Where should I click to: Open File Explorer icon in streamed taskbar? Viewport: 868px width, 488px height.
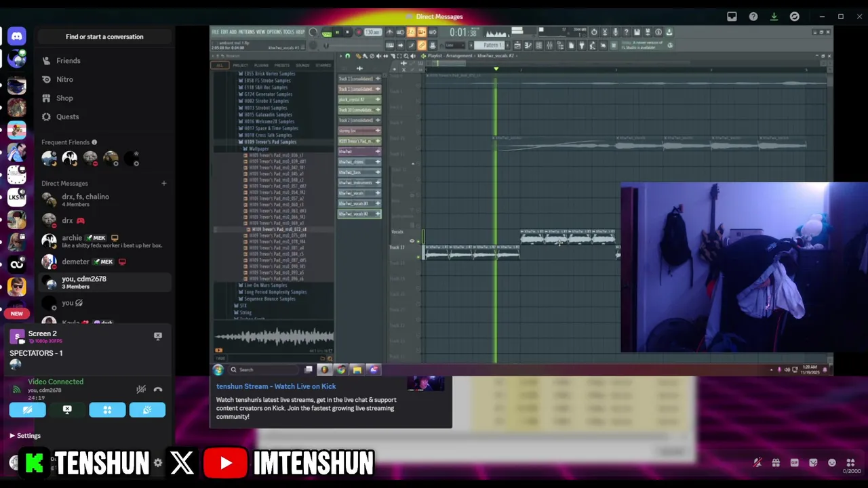point(357,369)
